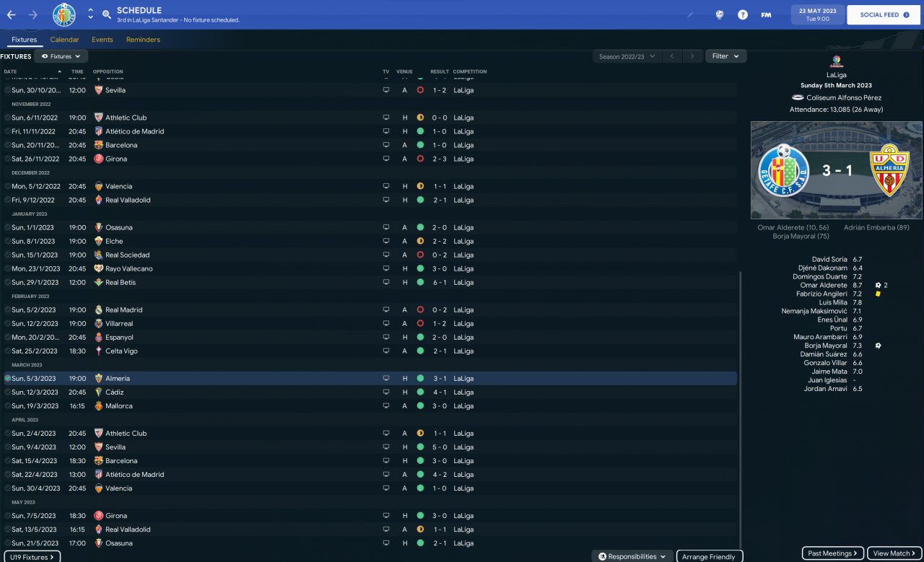Open the FM menu icon
Screen dimensions: 924x562
point(766,14)
